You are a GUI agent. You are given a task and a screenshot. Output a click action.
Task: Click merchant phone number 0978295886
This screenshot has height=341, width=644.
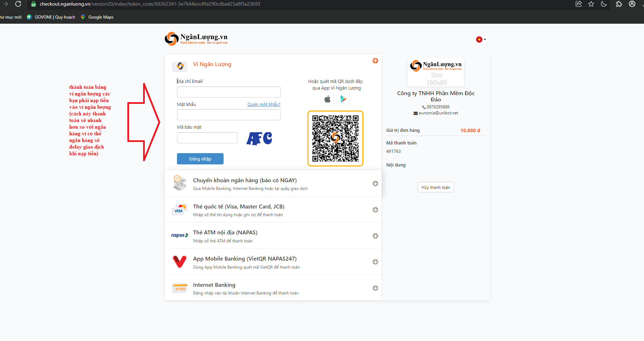click(x=438, y=107)
